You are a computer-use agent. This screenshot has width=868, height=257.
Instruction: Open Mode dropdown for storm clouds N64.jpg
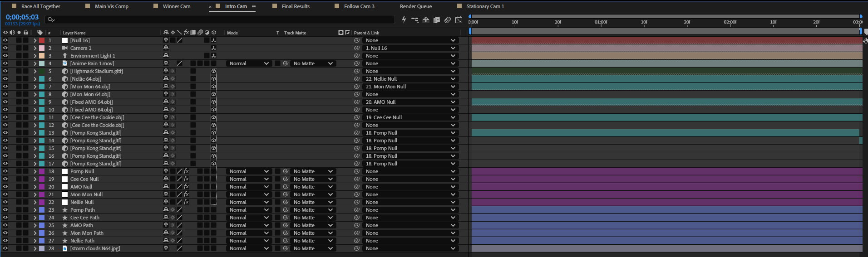click(x=248, y=248)
